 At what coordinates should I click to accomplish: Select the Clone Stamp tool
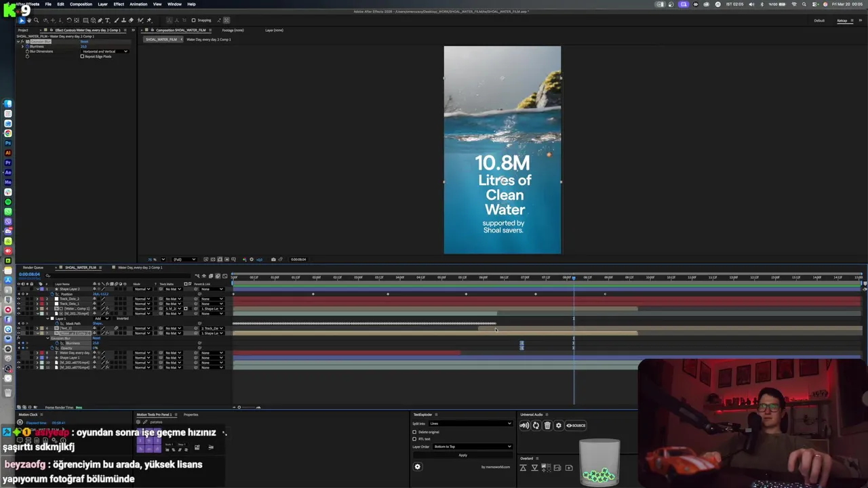click(x=123, y=20)
